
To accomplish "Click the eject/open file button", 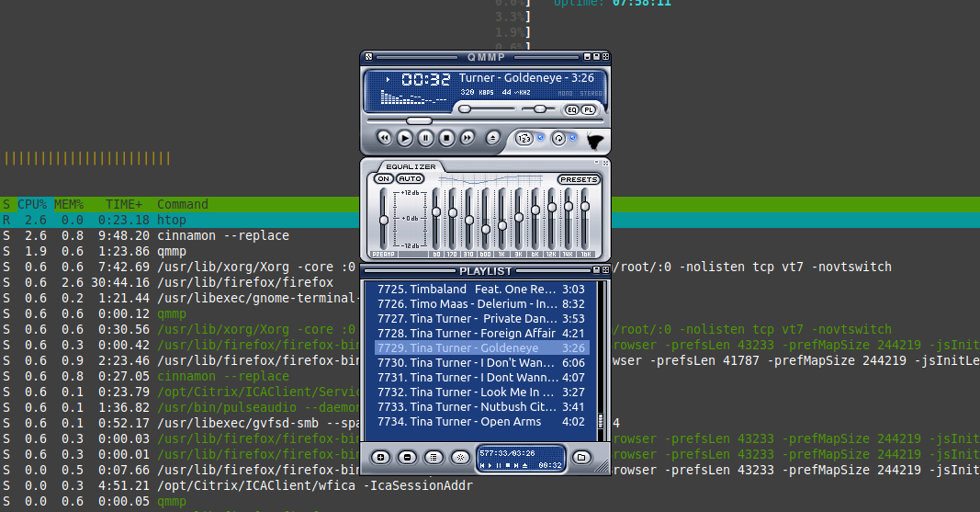I will (x=493, y=138).
